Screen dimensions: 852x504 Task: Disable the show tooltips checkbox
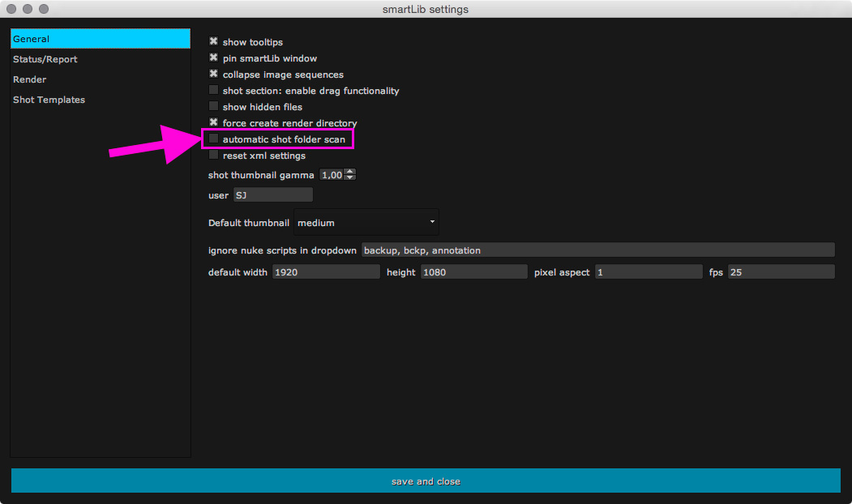(x=214, y=42)
